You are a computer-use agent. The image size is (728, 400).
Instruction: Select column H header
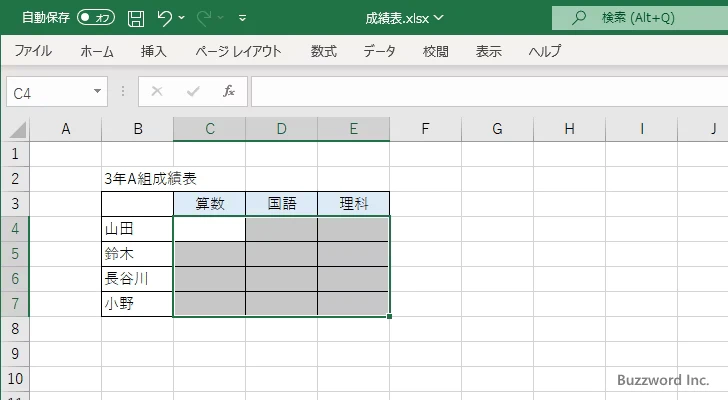click(x=569, y=129)
